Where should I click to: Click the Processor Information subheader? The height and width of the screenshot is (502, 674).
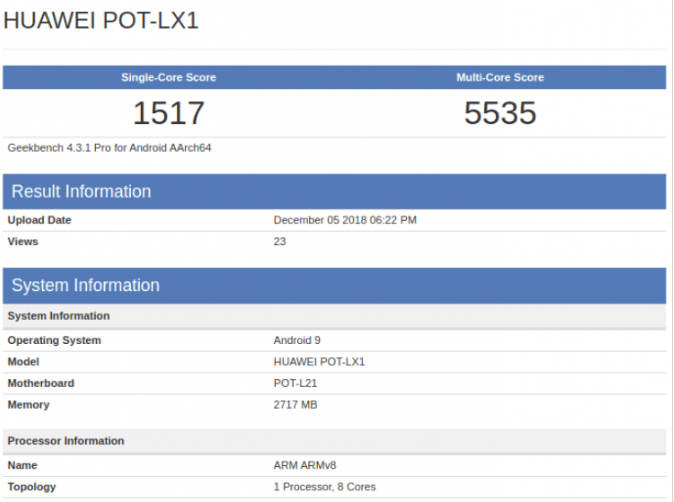tap(334, 441)
